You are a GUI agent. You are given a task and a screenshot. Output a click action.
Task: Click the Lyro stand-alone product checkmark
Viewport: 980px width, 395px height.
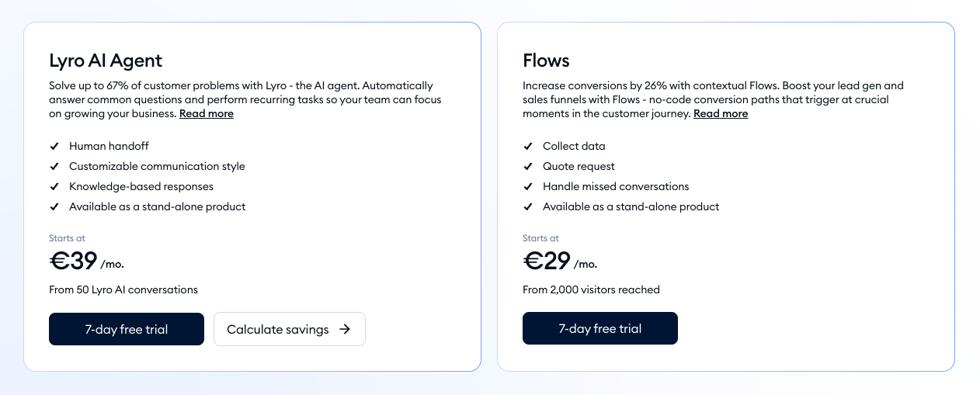(x=54, y=206)
